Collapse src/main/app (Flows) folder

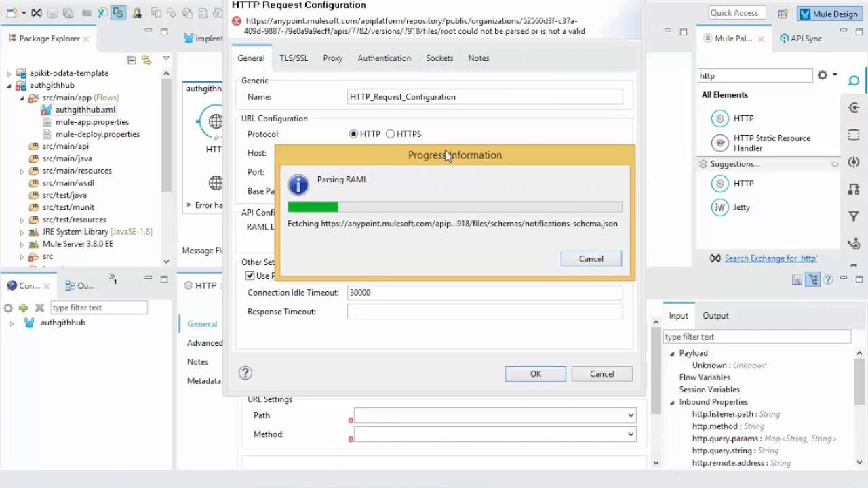point(22,98)
